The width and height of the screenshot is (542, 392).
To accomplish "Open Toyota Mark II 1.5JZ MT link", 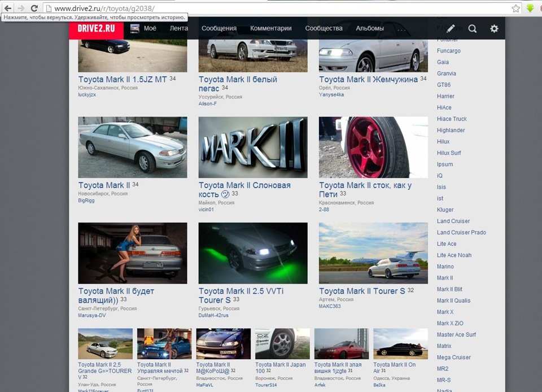I will pyautogui.click(x=123, y=80).
